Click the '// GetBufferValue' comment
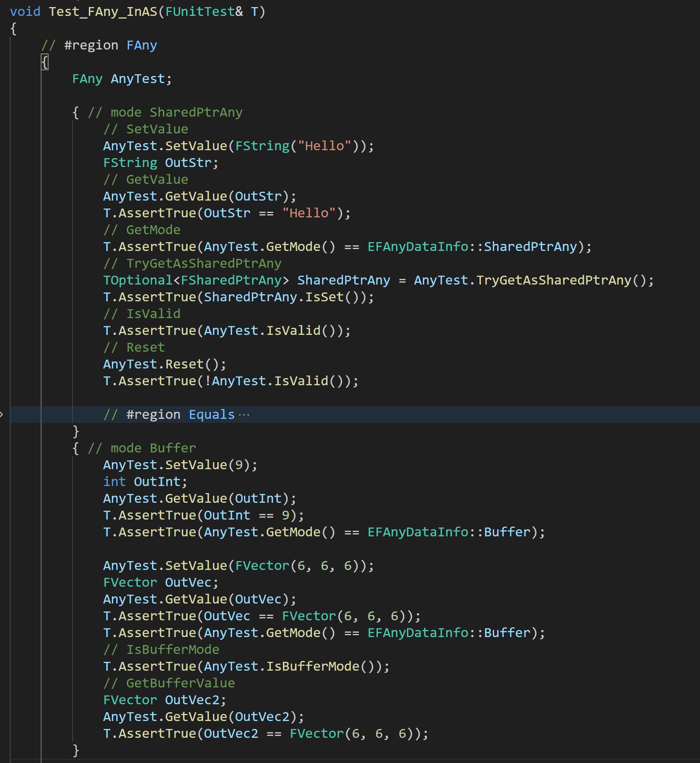700x763 pixels. (x=169, y=683)
